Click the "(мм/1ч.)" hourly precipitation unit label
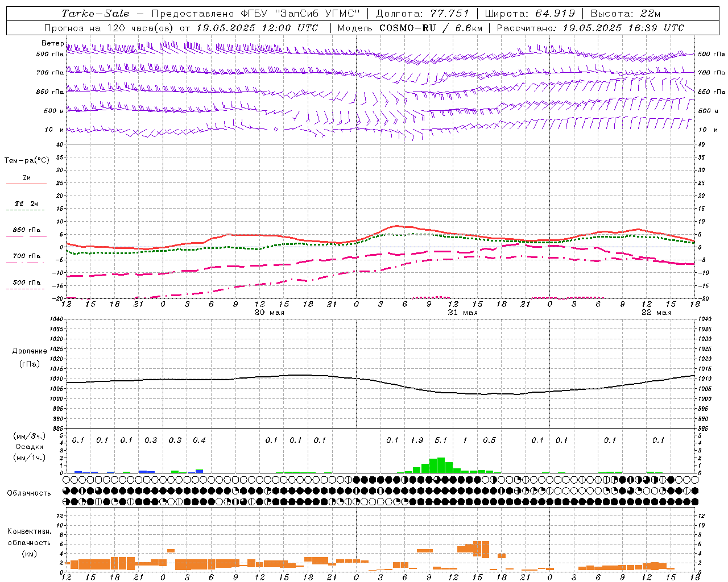728x582 pixels. [x=30, y=458]
